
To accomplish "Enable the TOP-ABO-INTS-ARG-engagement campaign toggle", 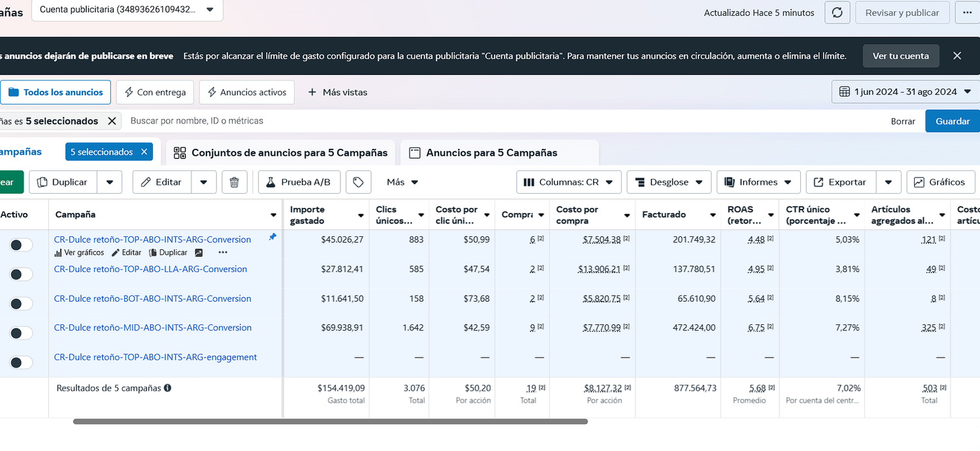I will [21, 362].
